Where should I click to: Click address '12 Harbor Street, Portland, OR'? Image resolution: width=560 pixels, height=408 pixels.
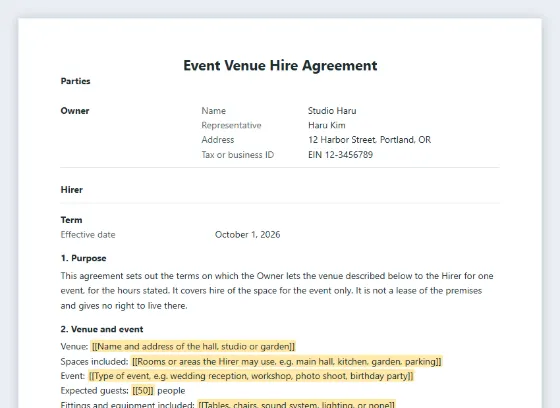coord(370,140)
